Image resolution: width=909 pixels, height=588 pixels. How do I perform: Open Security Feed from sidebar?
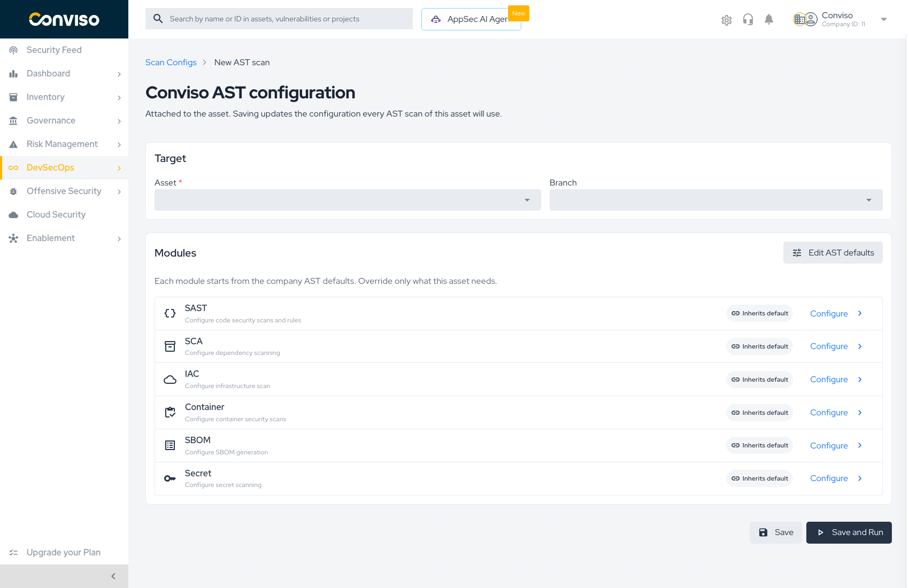tap(64, 50)
